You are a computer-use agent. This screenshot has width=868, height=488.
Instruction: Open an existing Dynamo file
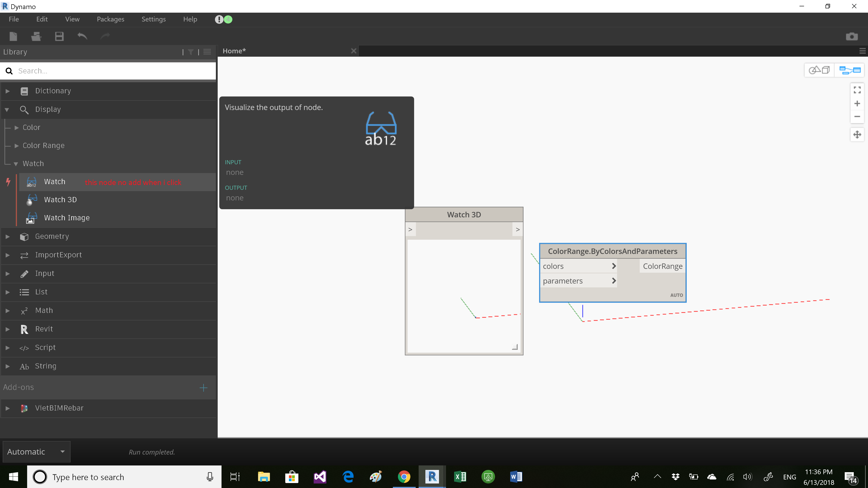36,36
